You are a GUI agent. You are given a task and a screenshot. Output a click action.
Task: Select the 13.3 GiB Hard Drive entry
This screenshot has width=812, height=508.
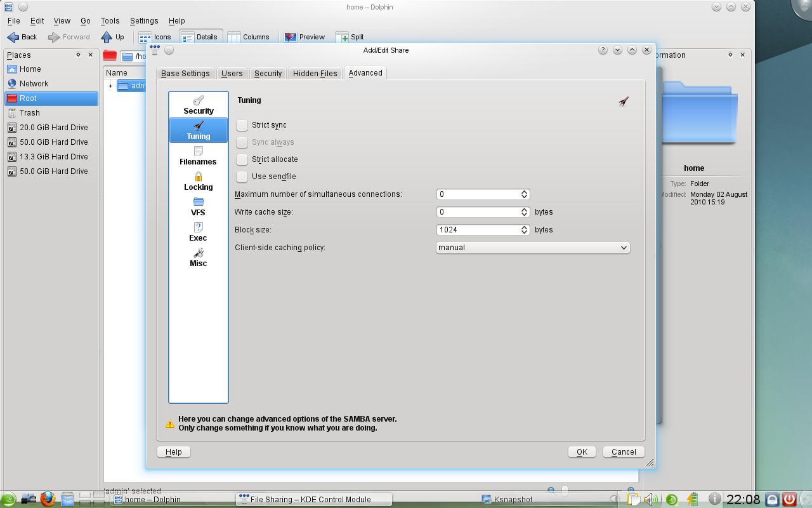[x=51, y=157]
